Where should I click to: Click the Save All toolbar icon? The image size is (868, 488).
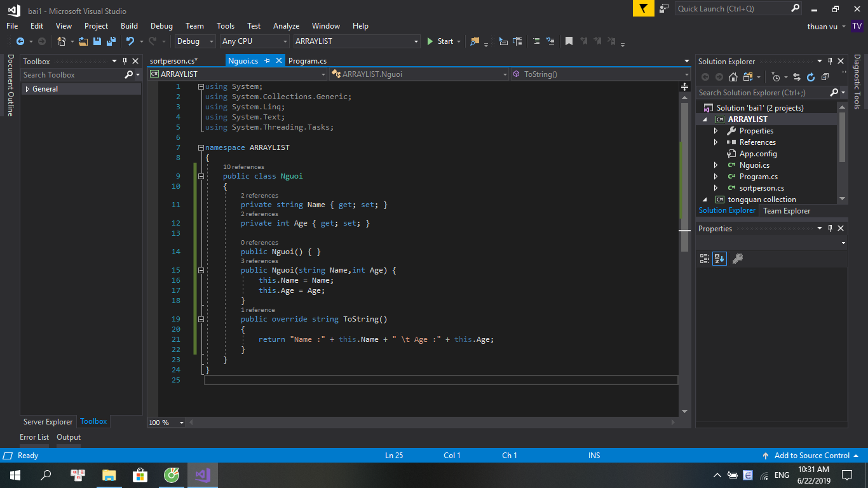pyautogui.click(x=111, y=41)
